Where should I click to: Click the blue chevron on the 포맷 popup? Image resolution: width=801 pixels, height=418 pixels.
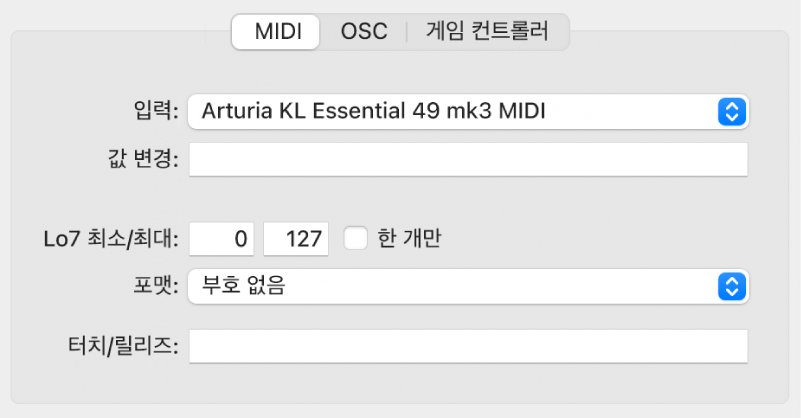point(732,287)
